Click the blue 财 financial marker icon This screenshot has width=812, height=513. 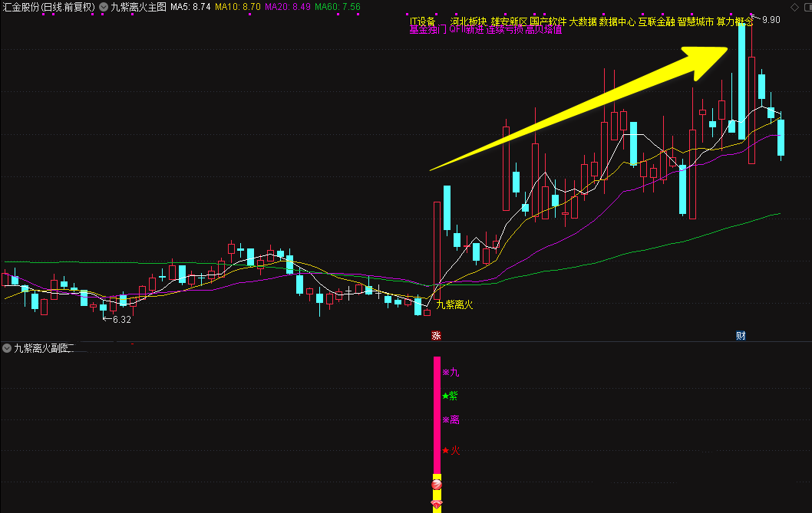click(x=741, y=336)
